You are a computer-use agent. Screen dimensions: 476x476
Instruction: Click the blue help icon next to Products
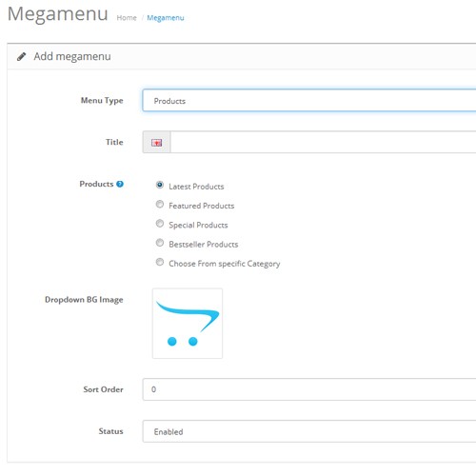pos(120,184)
